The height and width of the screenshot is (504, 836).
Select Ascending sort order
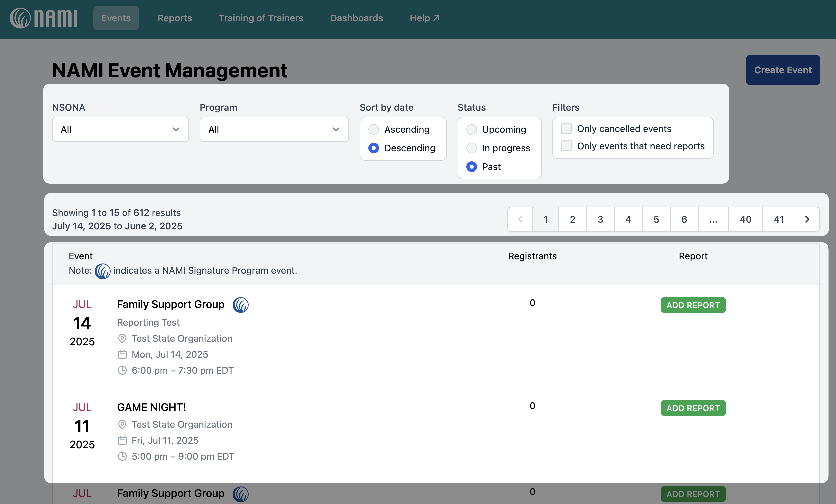[x=374, y=129]
